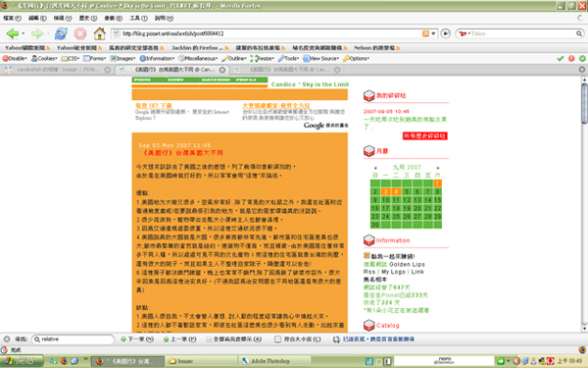
Task: Click the green checkmark standards icon on Web Developer toolbar
Action: coord(561,58)
